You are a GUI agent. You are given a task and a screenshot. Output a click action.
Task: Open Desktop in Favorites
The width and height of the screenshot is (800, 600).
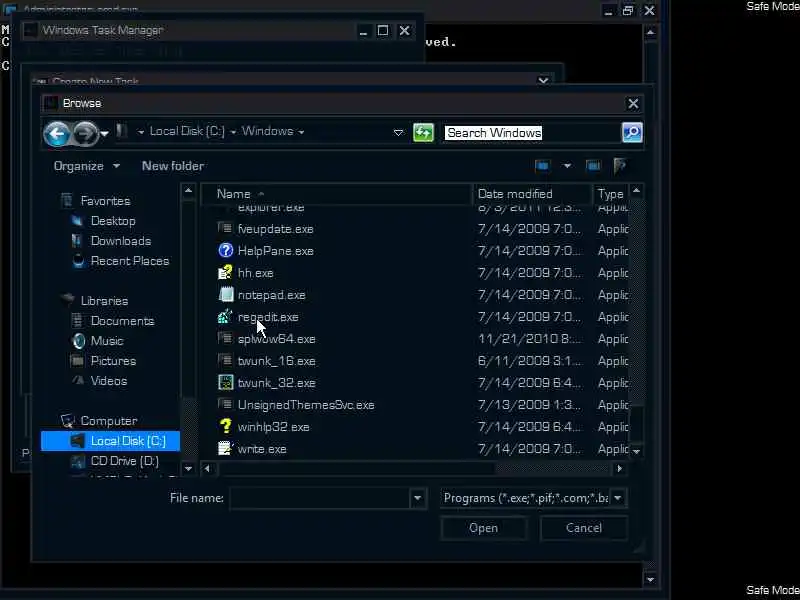[x=113, y=221]
